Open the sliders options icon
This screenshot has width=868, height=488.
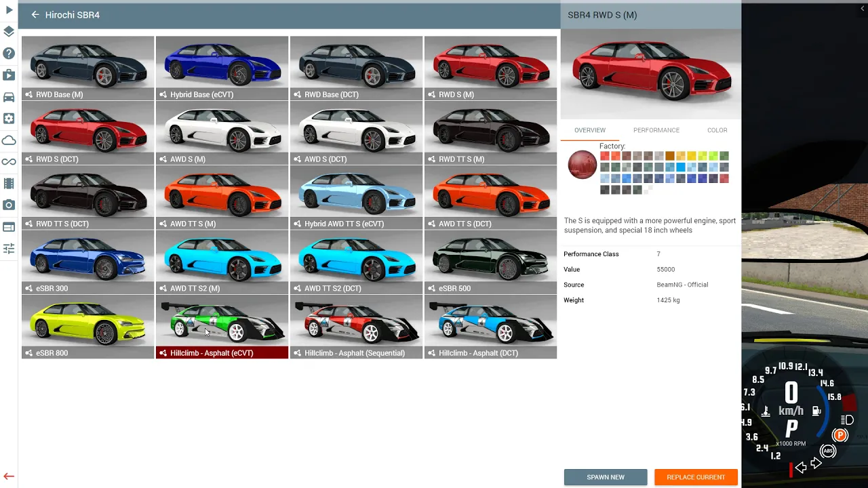(9, 249)
